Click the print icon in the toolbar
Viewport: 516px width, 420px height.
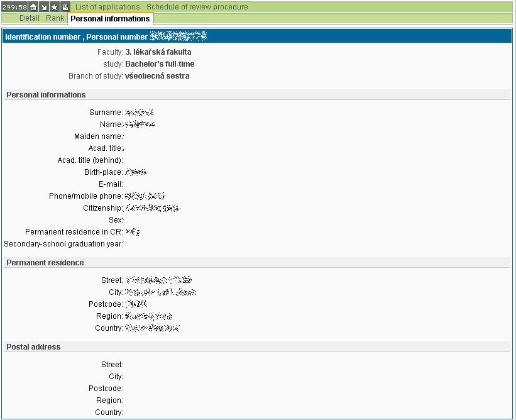(65, 7)
